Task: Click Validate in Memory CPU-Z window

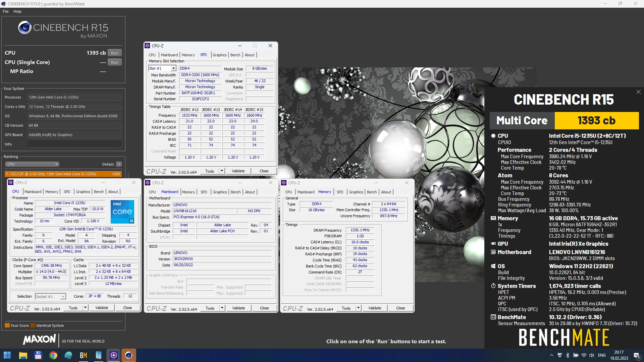Action: (x=375, y=308)
